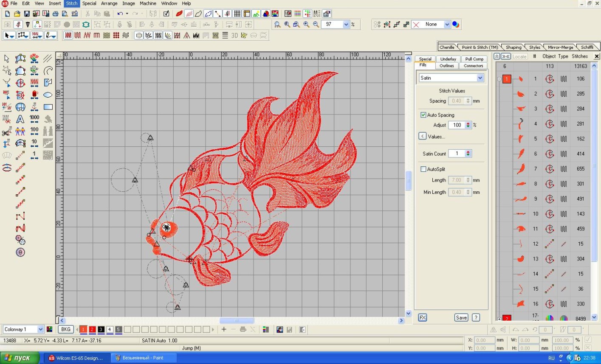The height and width of the screenshot is (364, 601).
Task: Open the Arrange menu
Action: 109,3
